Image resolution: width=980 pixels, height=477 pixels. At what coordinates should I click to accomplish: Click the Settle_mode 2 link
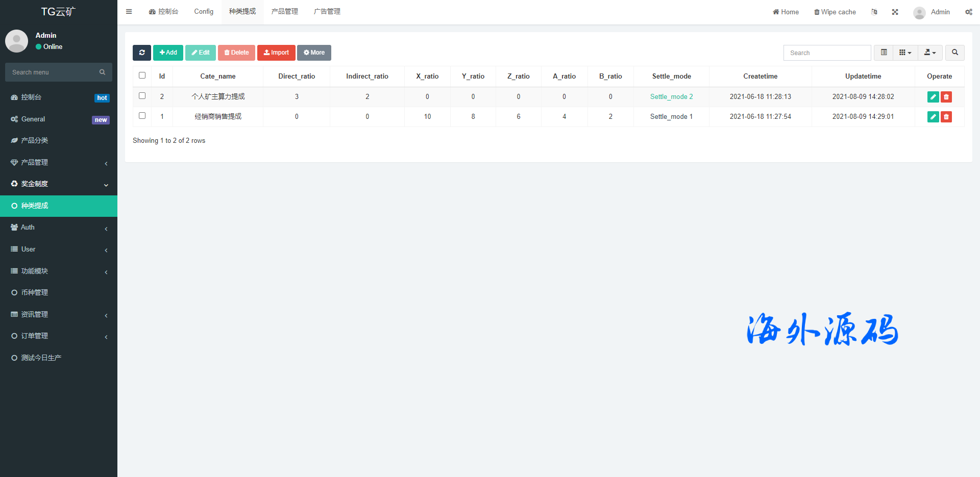671,96
